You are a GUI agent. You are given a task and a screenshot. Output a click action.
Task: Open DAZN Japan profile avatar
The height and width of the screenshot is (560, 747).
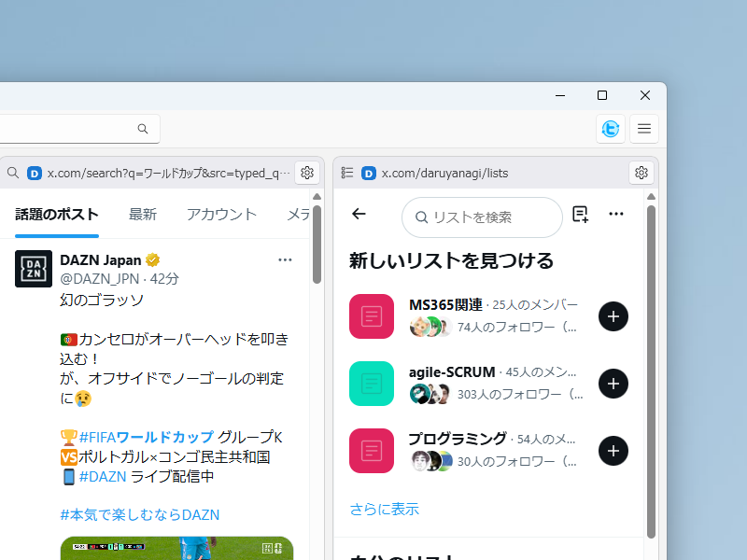pos(34,269)
